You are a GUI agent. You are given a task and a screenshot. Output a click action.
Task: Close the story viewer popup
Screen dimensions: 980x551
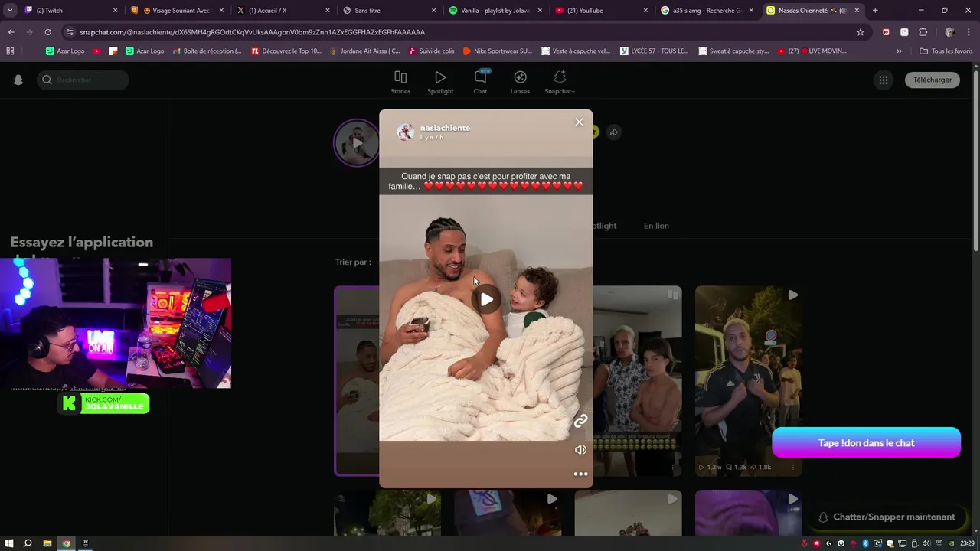click(x=579, y=122)
